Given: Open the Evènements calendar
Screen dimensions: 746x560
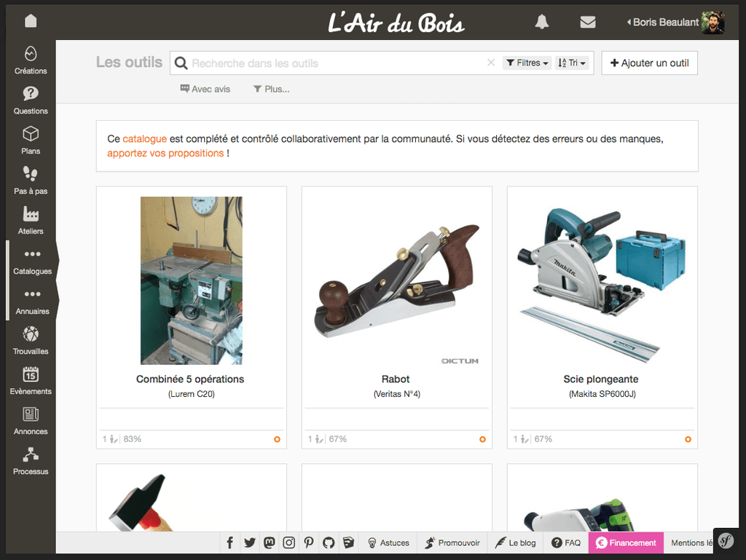Looking at the screenshot, I should pos(31,380).
